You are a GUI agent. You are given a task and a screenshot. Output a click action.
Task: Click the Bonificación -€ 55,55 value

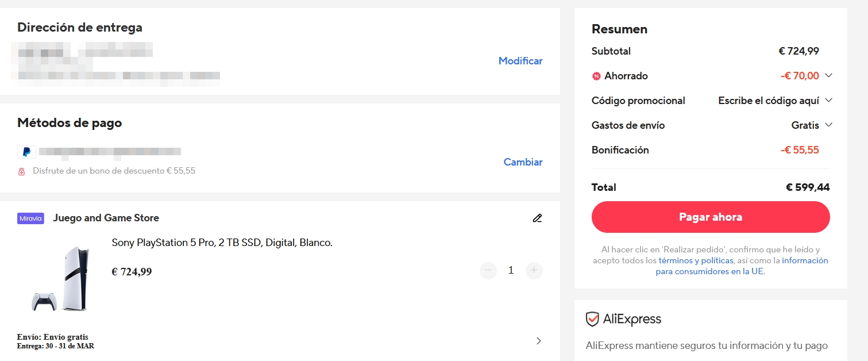[800, 150]
